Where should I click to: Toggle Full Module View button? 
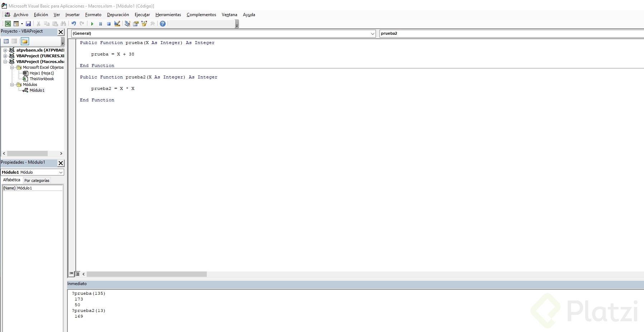(77, 274)
